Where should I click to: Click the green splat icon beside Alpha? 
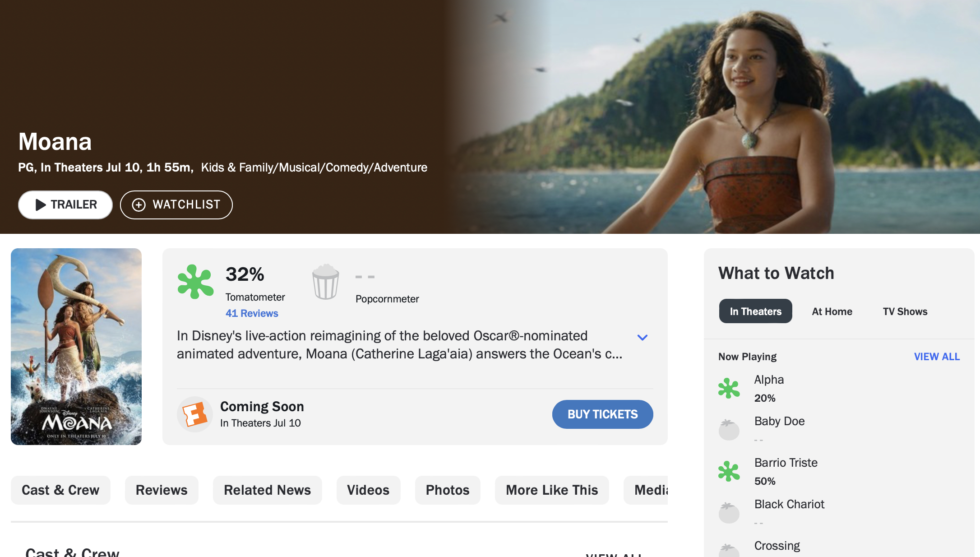pos(729,388)
